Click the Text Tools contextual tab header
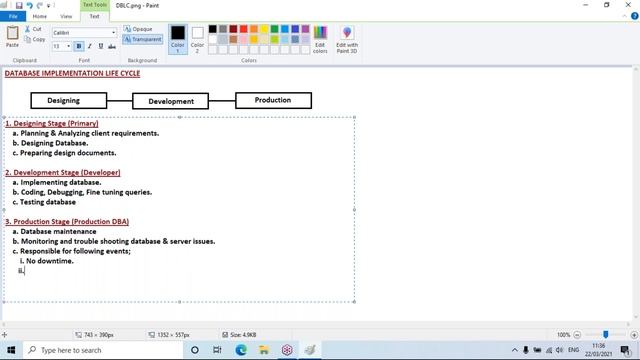 [95, 5]
